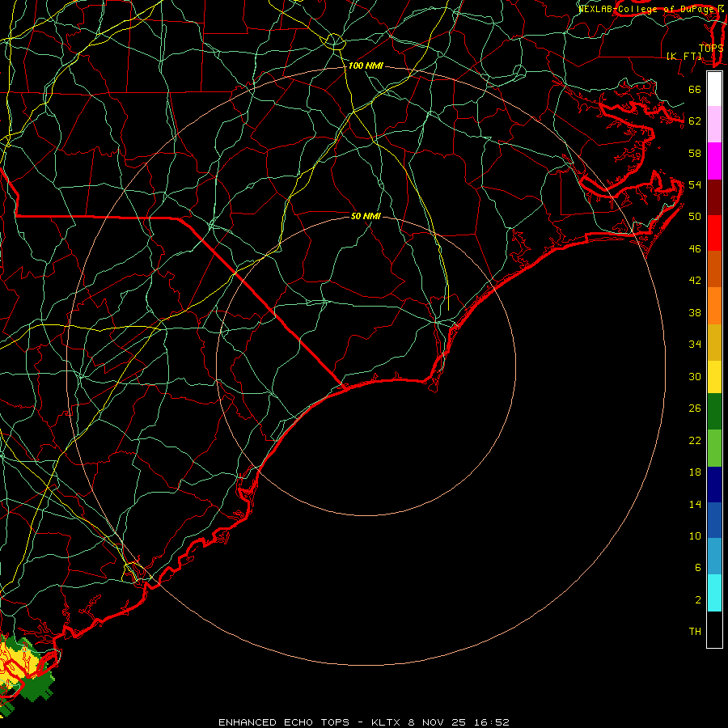
Task: Select the dark green legend swatch
Action: coord(714,412)
